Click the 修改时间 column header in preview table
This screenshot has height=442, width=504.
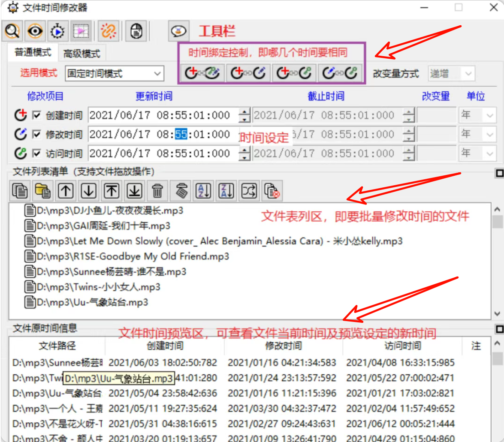[284, 346]
